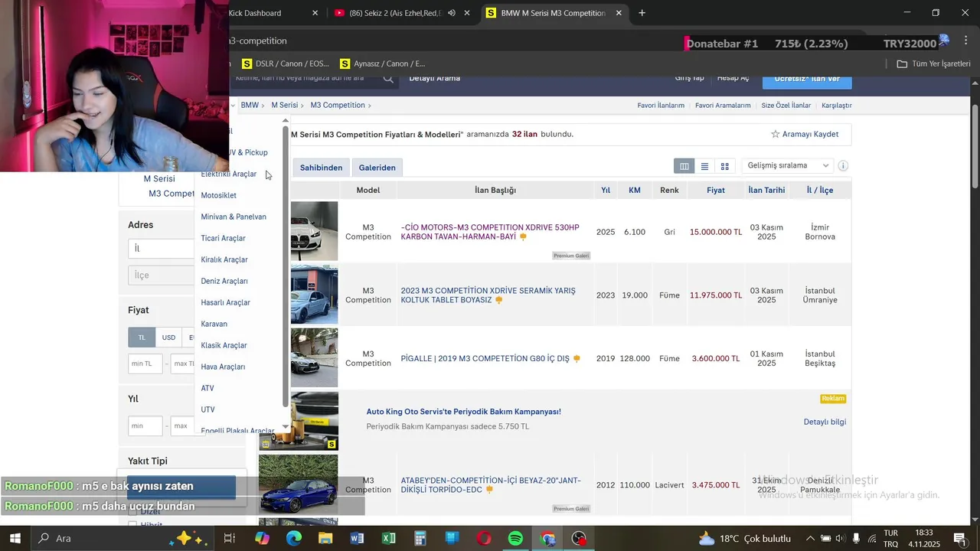This screenshot has height=551, width=980.
Task: Focus the min TL price field
Action: click(145, 364)
